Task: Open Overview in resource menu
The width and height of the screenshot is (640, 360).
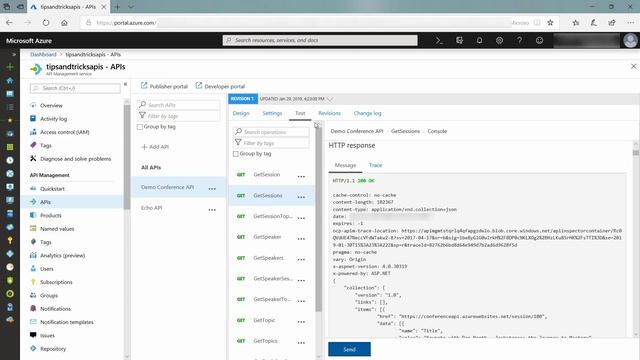Action: pyautogui.click(x=51, y=105)
